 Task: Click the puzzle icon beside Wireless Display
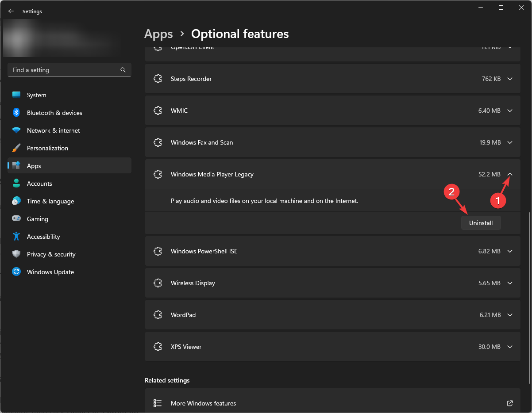158,283
